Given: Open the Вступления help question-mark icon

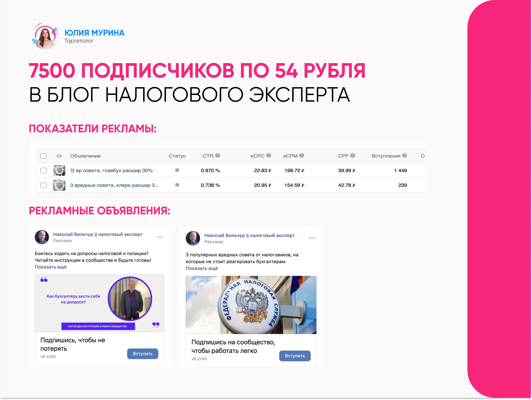Looking at the screenshot, I should click(405, 156).
